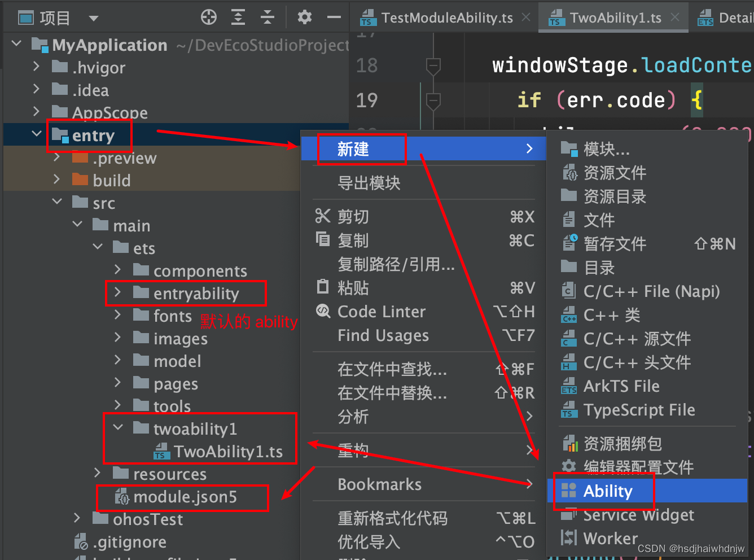Click the Worker icon in the new-file submenu
This screenshot has height=560, width=754.
point(569,538)
